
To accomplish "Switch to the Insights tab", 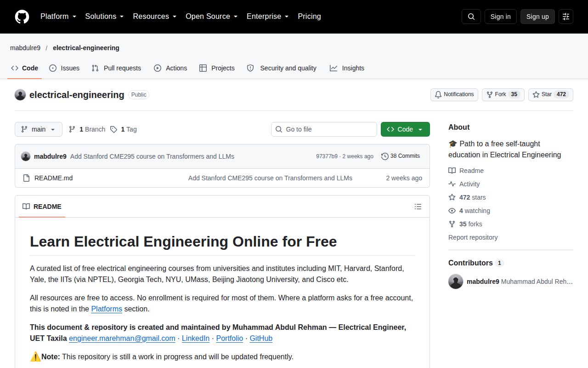I will tap(347, 68).
